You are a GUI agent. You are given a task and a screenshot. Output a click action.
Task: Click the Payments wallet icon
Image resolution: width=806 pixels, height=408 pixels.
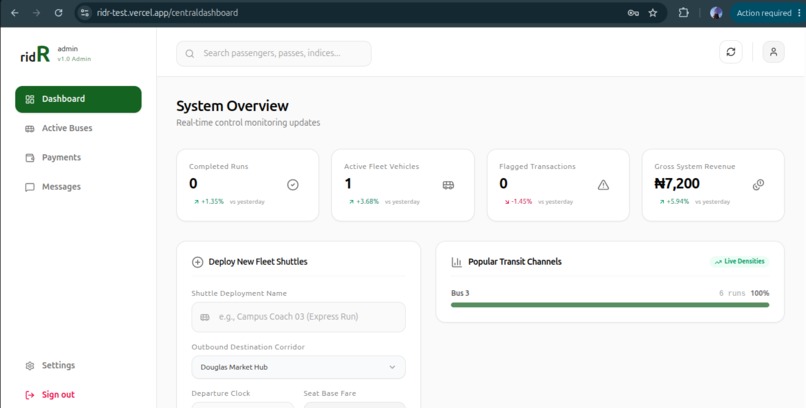(30, 158)
